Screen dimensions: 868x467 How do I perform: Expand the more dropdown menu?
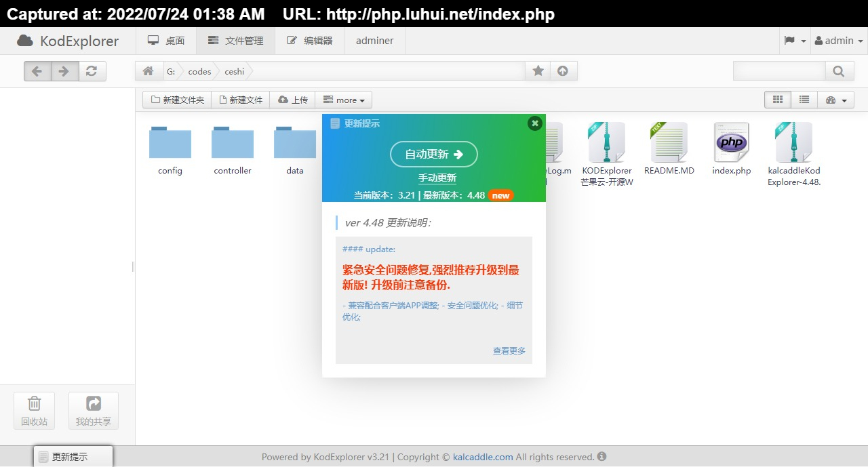[344, 100]
